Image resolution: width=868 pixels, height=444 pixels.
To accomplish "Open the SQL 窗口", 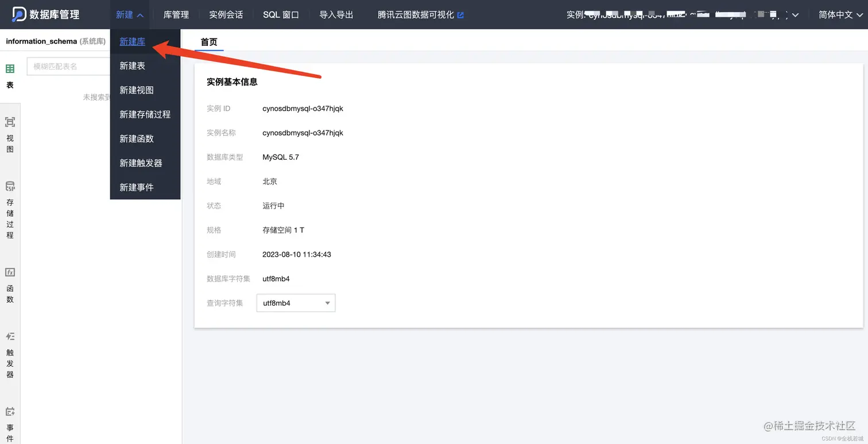I will [281, 14].
